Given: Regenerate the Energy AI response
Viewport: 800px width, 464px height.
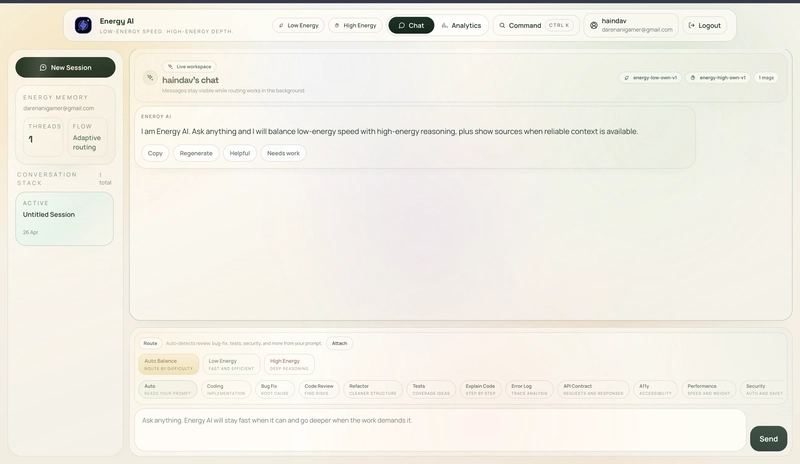Looking at the screenshot, I should click(x=196, y=153).
